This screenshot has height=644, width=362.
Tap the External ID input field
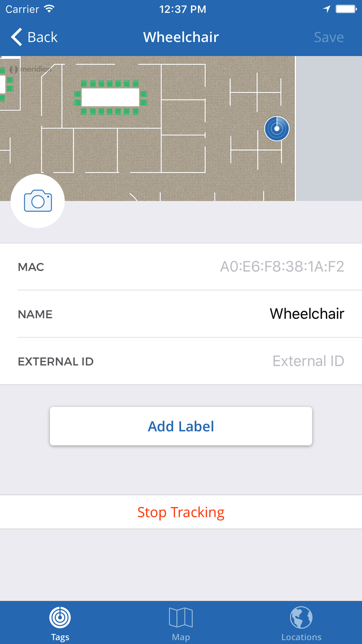(x=308, y=361)
